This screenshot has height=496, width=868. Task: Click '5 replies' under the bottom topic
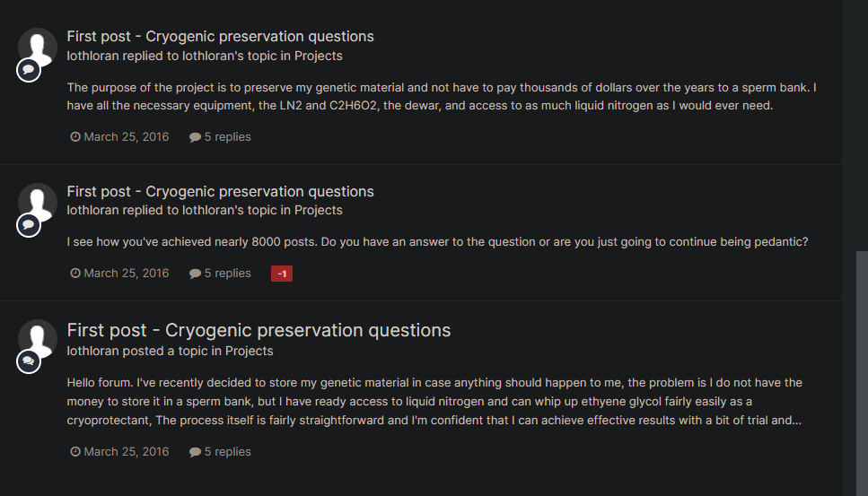pyautogui.click(x=221, y=452)
